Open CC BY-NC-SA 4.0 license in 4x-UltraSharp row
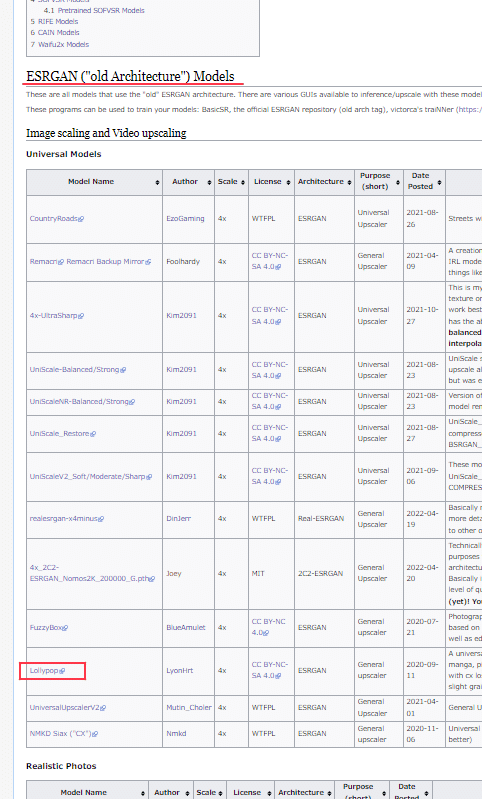This screenshot has height=799, width=482. click(270, 315)
